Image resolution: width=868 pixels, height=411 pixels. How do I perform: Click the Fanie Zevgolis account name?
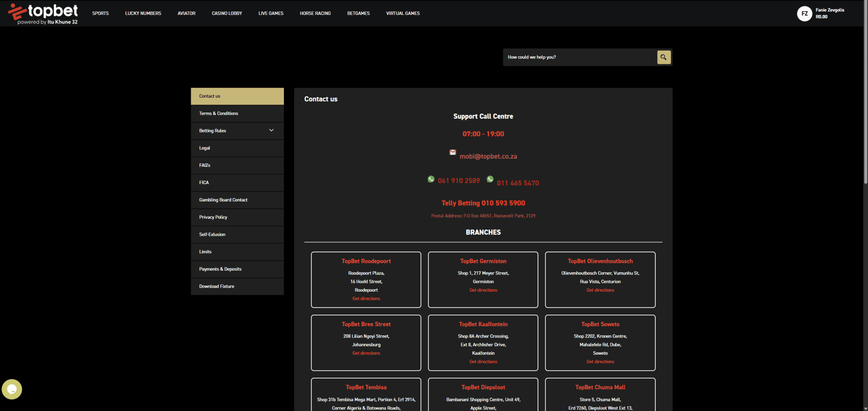coord(830,10)
